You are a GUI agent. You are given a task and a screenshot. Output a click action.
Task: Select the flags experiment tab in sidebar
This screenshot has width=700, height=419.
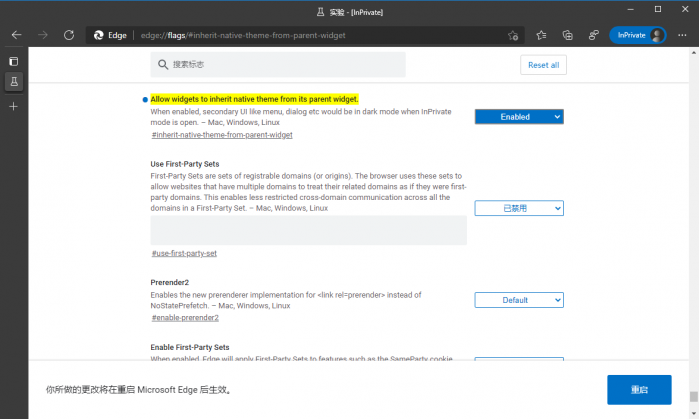14,82
